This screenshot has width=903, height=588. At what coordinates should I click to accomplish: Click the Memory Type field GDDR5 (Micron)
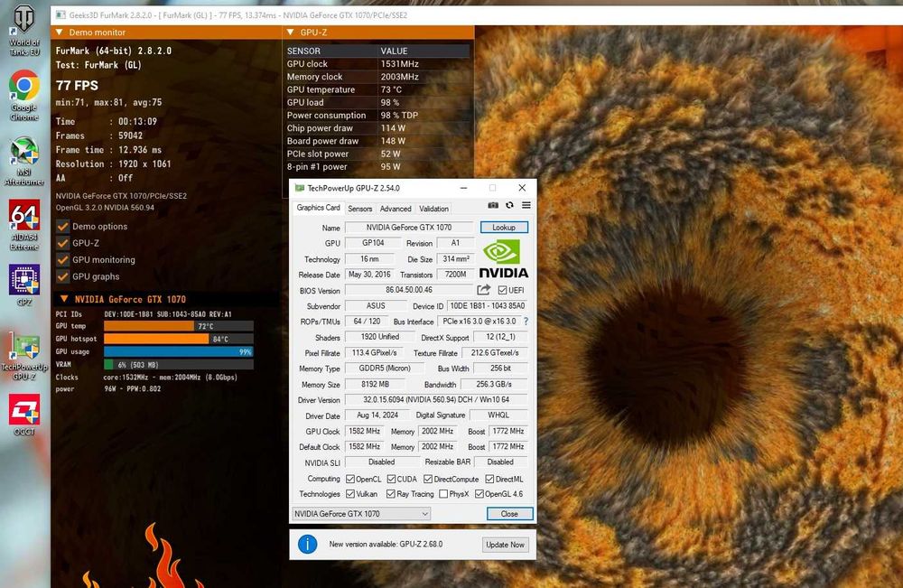click(384, 368)
